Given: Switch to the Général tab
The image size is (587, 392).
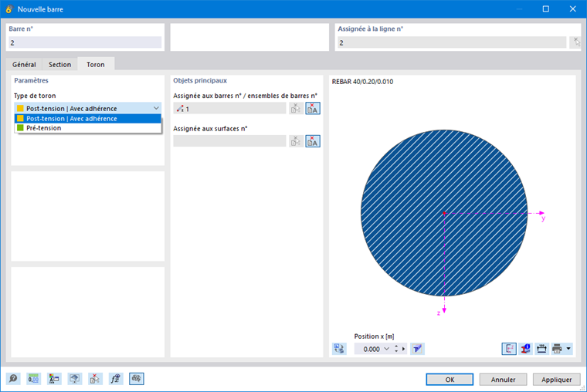Looking at the screenshot, I should click(24, 64).
